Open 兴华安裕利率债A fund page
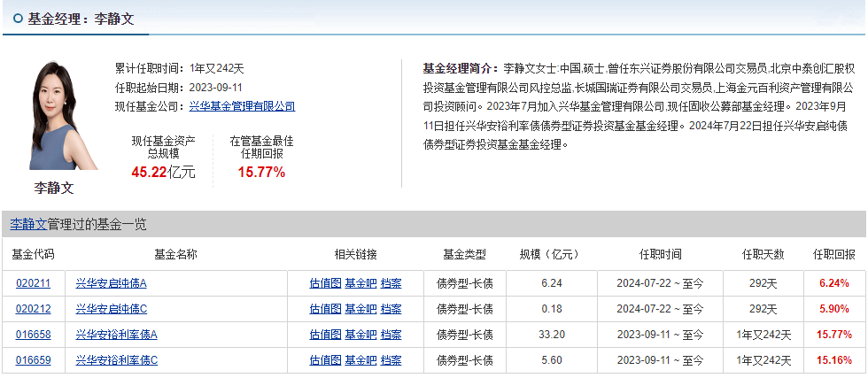The width and height of the screenshot is (868, 378). [117, 335]
